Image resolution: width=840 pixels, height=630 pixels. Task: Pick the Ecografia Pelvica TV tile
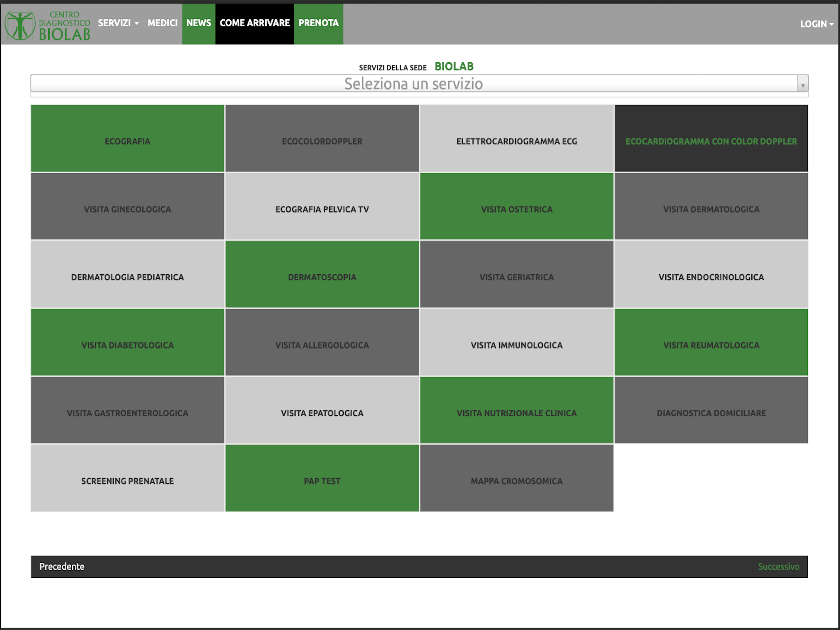coord(322,206)
